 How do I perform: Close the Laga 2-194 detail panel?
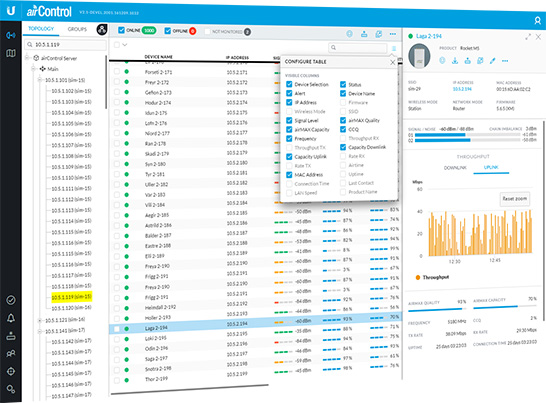pos(538,36)
